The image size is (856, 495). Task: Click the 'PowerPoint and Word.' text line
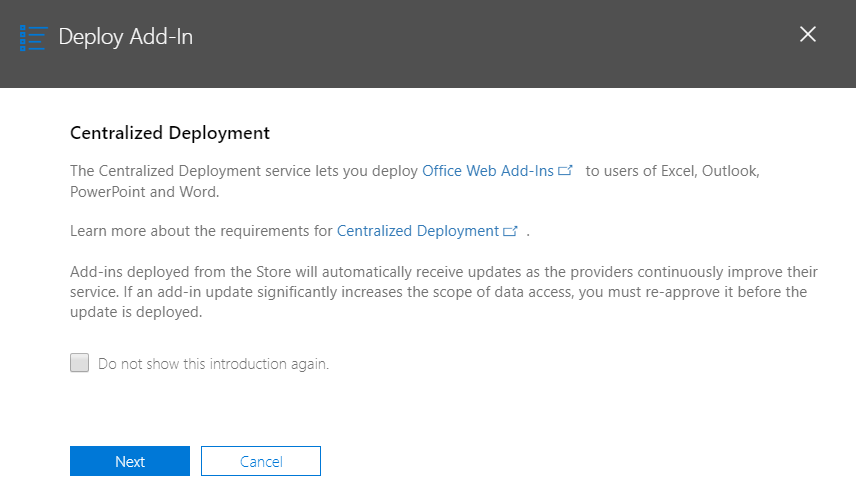[x=145, y=192]
